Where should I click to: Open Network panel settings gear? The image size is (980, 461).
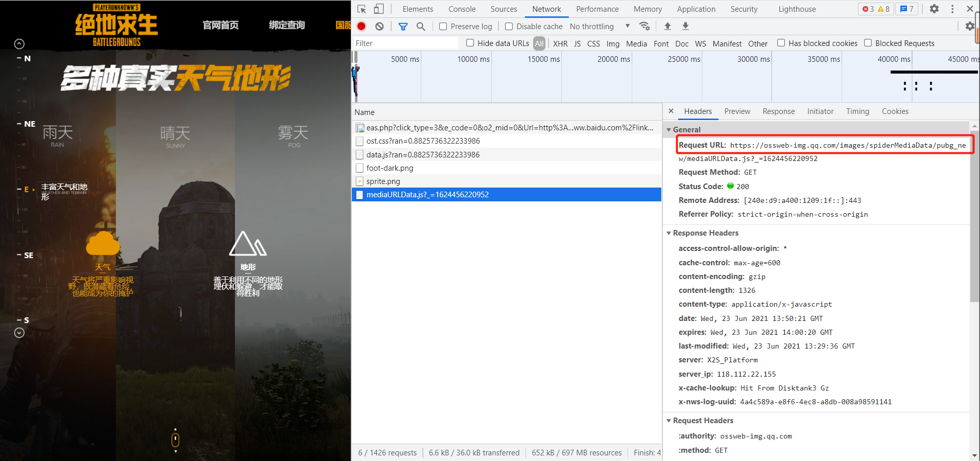pyautogui.click(x=969, y=26)
